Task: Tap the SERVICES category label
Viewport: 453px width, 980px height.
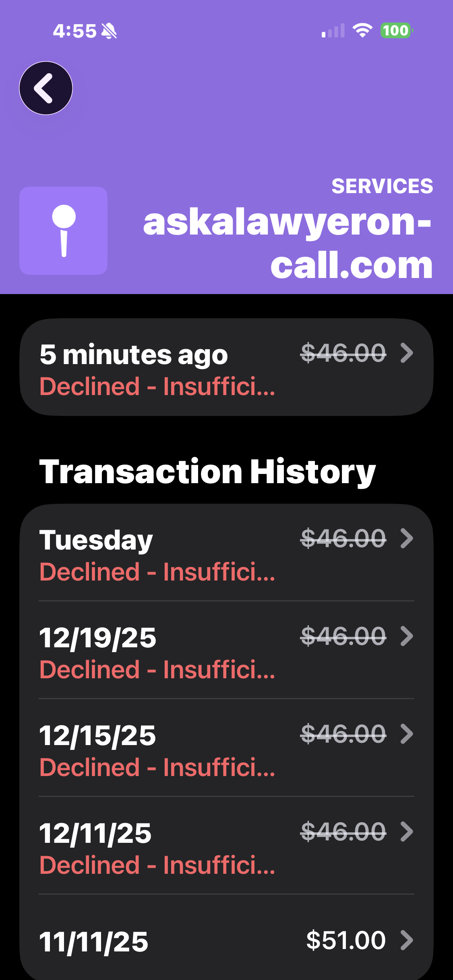Action: tap(382, 186)
